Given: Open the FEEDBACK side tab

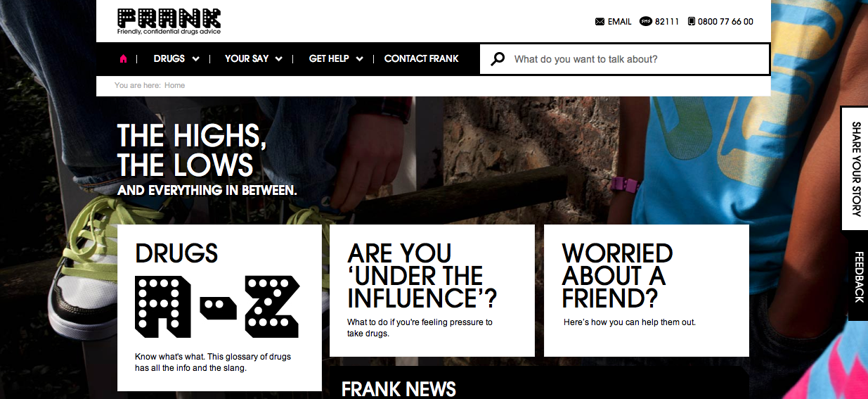Looking at the screenshot, I should point(855,276).
